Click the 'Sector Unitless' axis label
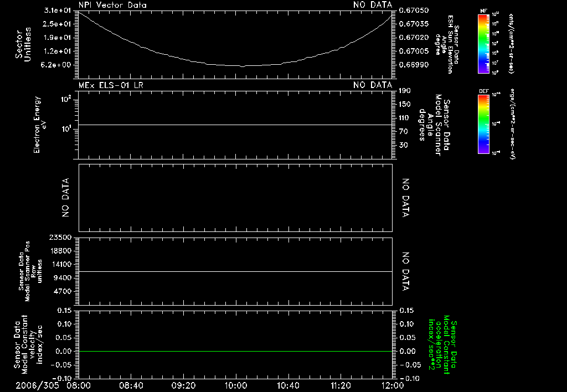The height and width of the screenshot is (392, 567). pos(23,44)
